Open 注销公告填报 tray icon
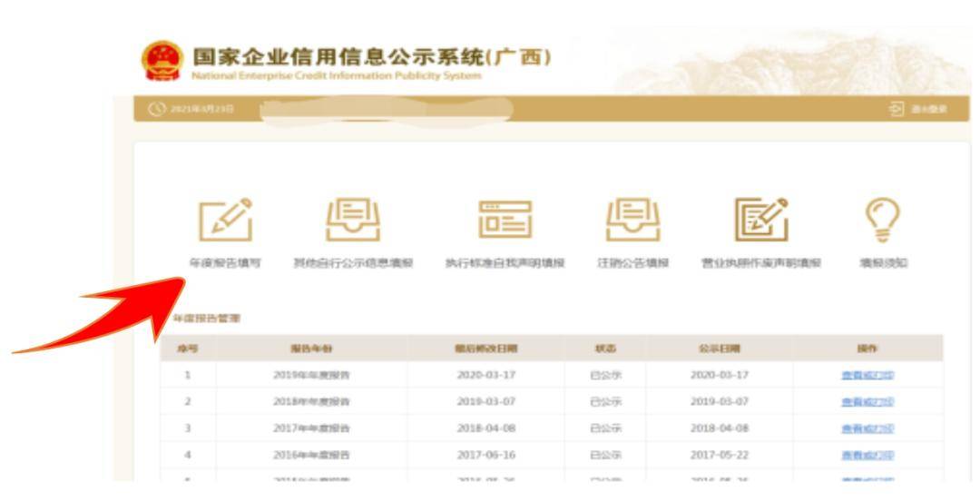This screenshot has height=501, width=980. (x=633, y=220)
